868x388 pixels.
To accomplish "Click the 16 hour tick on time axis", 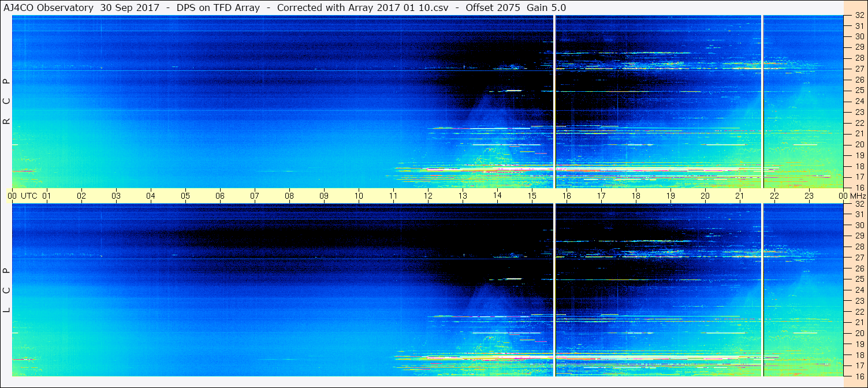I will (567, 196).
